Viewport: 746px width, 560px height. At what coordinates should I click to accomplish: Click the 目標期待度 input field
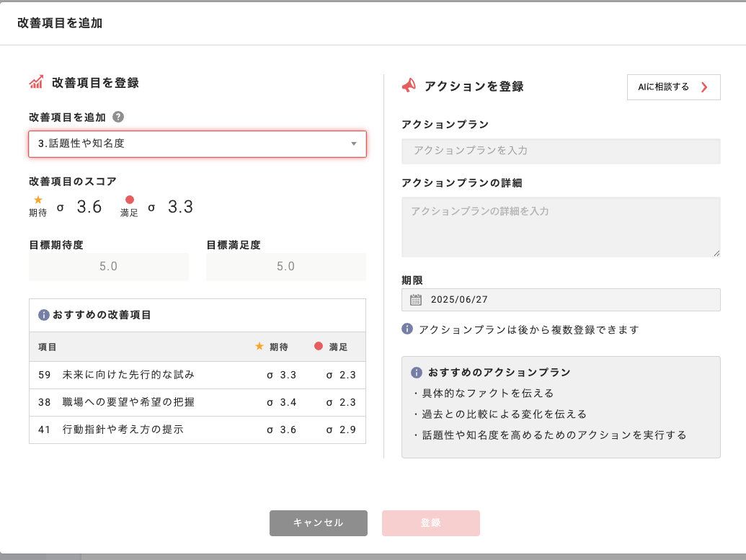coord(108,267)
